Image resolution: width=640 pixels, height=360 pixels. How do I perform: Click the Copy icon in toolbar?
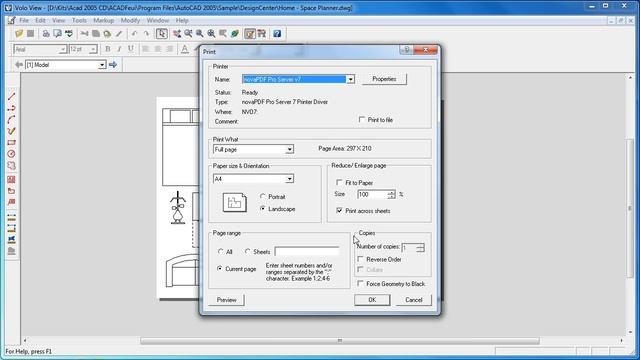coord(96,33)
